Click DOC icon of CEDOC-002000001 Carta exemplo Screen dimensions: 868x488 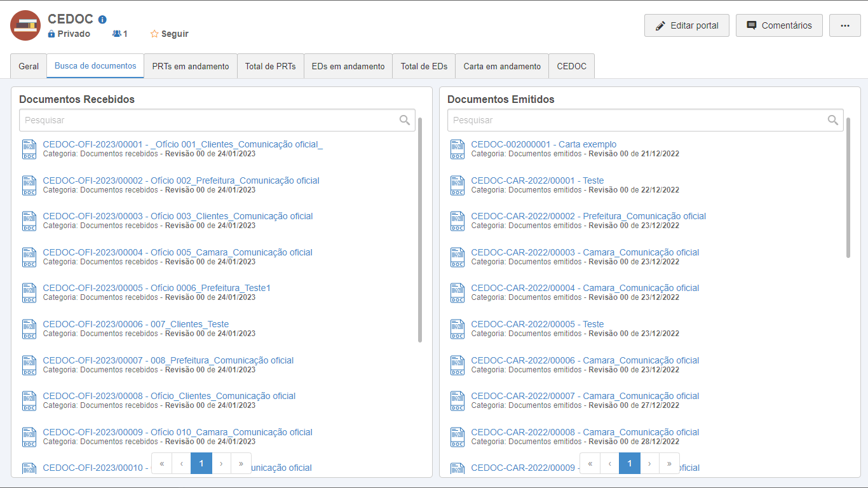[x=458, y=149]
